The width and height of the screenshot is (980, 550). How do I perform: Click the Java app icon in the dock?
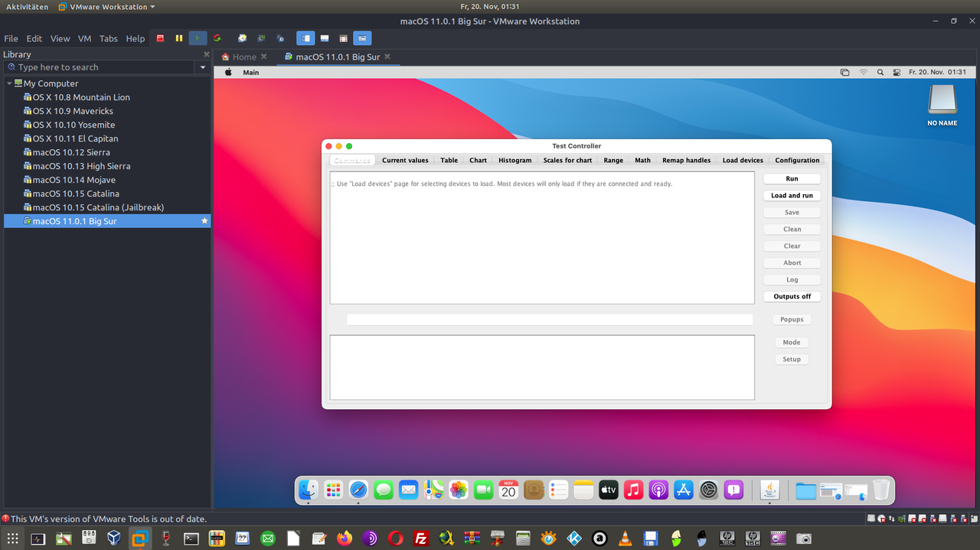(x=769, y=490)
